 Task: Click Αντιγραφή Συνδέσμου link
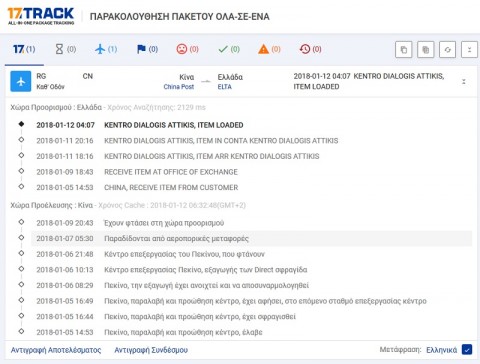(x=151, y=350)
